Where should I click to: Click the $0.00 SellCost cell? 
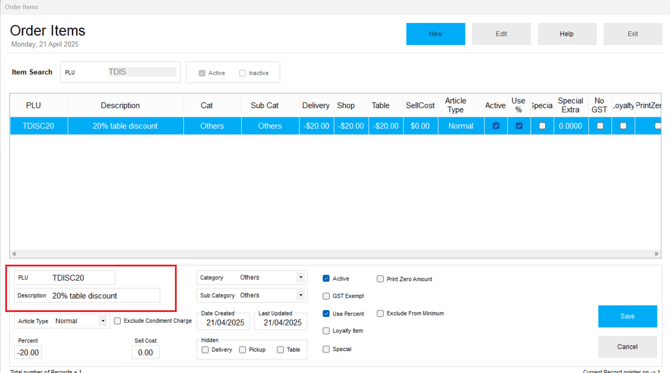[x=420, y=126]
